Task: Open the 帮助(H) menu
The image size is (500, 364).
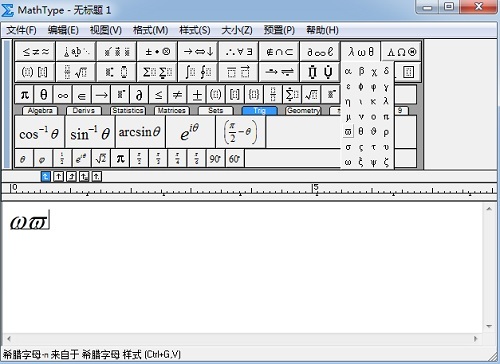Action: click(322, 30)
